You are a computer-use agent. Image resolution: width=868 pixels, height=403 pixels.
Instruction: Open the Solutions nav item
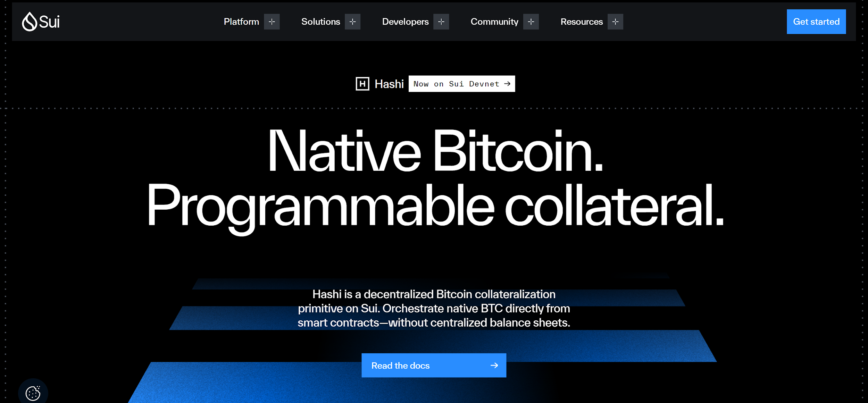click(x=320, y=22)
